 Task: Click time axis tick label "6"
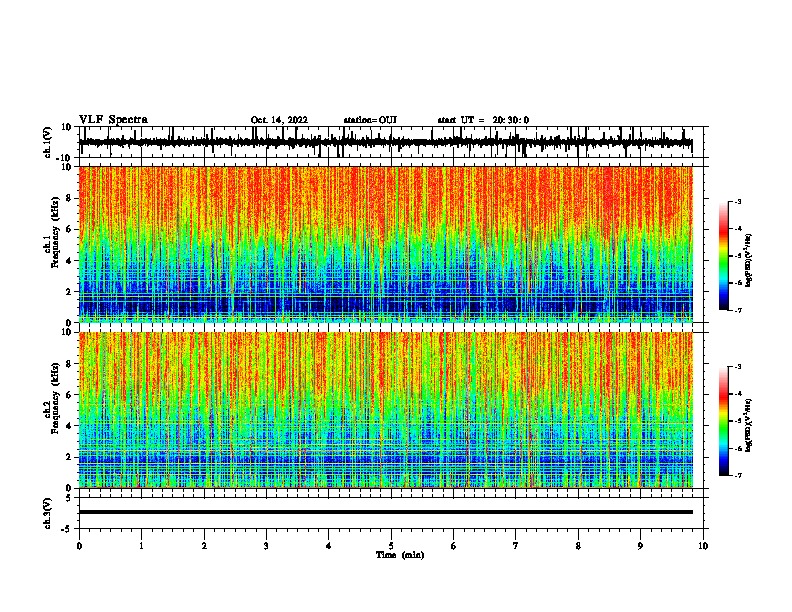(454, 546)
